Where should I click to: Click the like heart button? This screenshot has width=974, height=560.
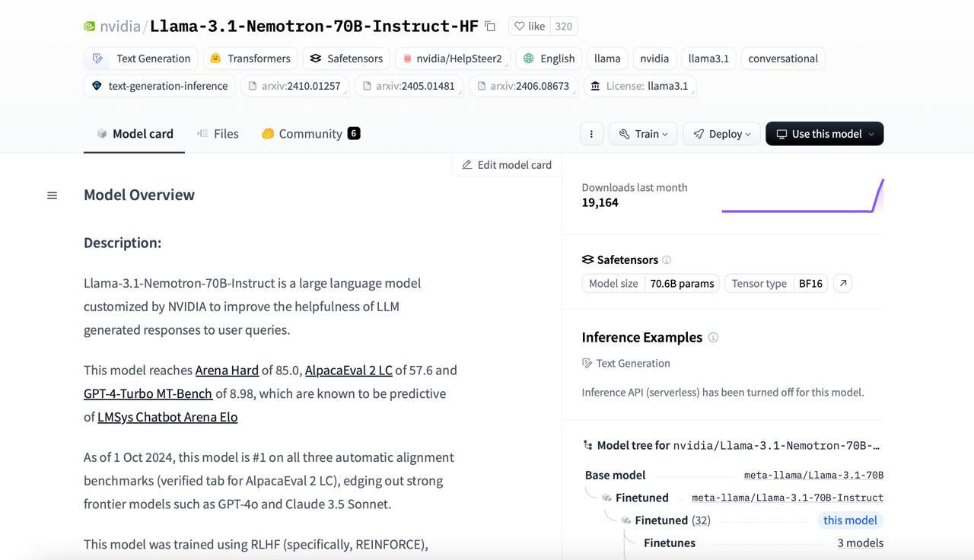pyautogui.click(x=529, y=27)
